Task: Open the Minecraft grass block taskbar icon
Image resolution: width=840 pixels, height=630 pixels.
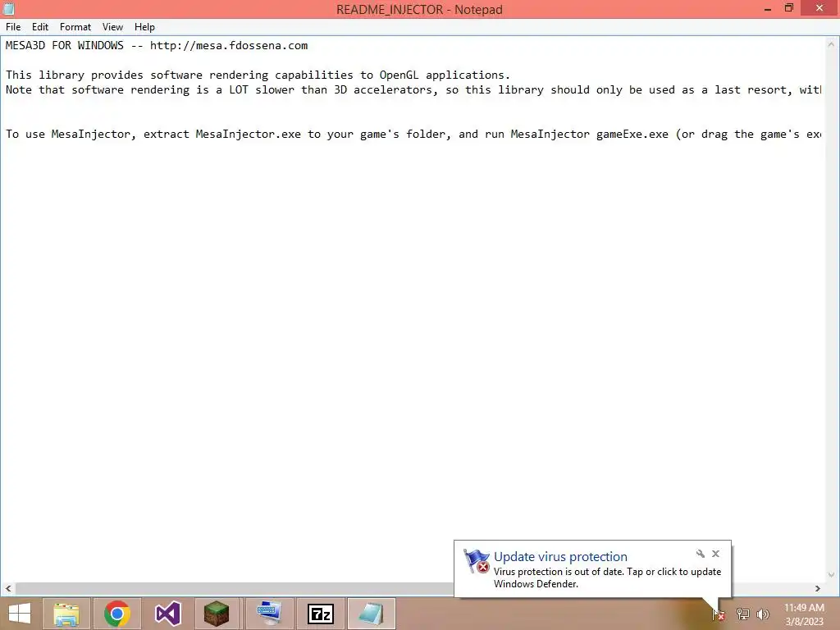Action: click(217, 614)
